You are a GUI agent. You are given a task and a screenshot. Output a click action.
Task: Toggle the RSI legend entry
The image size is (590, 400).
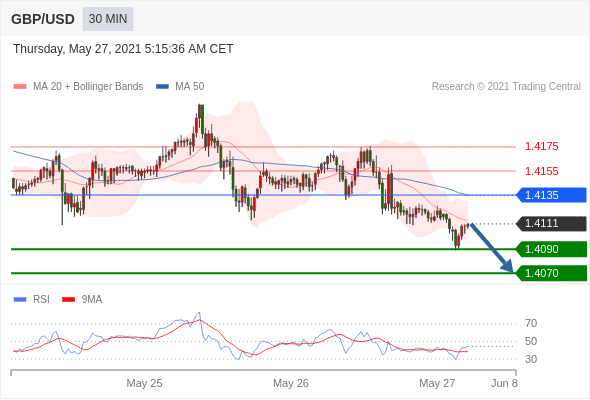tap(32, 300)
